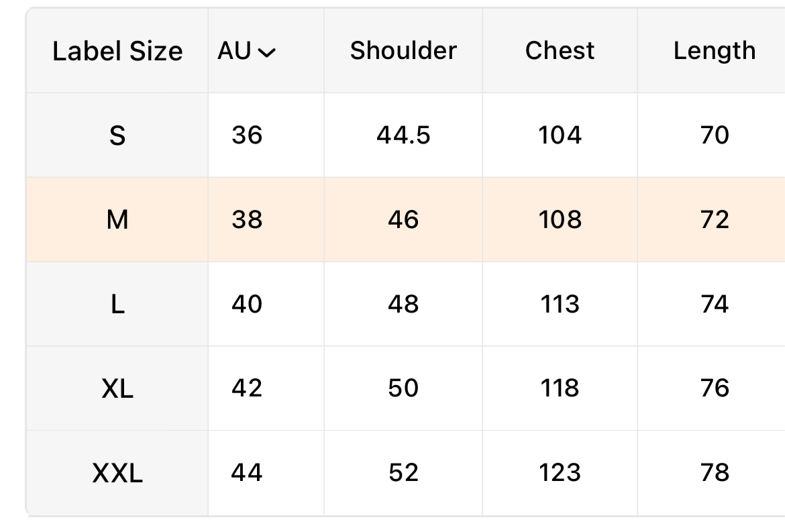Select the highlighted M size row
The width and height of the screenshot is (785, 532).
point(117,220)
